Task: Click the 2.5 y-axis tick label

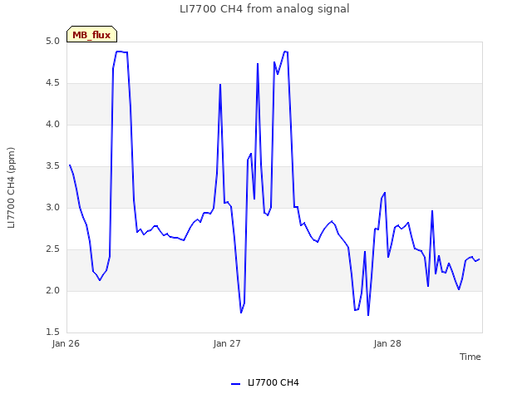Action: [x=52, y=249]
